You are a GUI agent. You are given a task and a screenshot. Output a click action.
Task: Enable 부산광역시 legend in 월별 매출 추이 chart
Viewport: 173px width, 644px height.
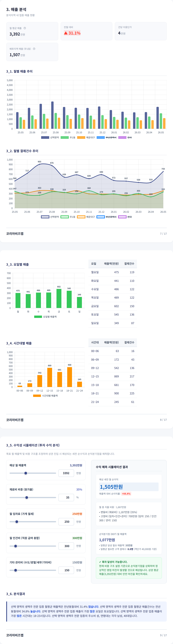[x=107, y=137]
